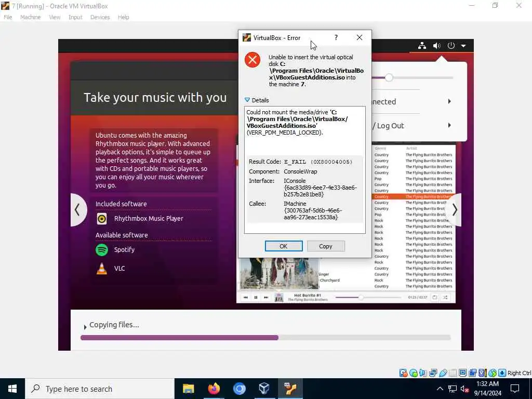Click the network adapters status icon

click(433, 373)
